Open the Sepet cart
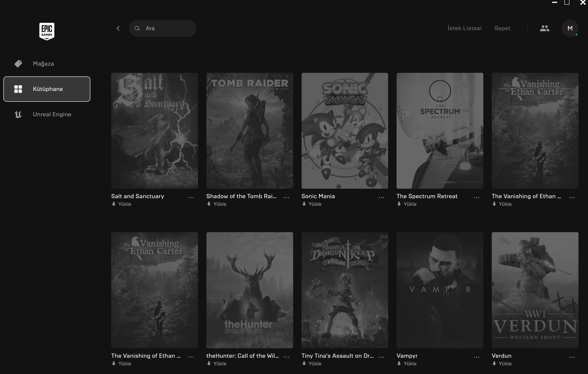Image resolution: width=588 pixels, height=374 pixels. click(x=502, y=28)
